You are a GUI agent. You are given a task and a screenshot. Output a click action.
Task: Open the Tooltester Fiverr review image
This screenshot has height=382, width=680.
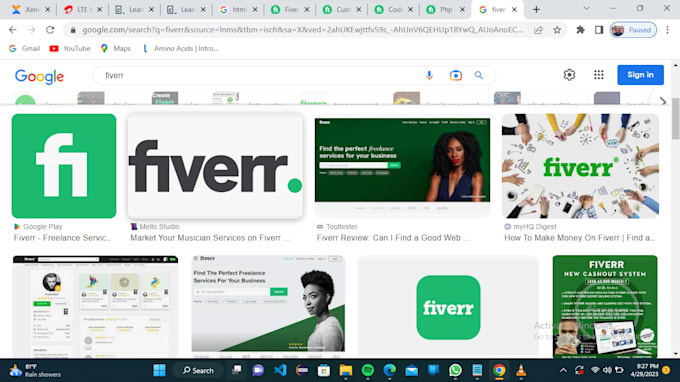[402, 166]
